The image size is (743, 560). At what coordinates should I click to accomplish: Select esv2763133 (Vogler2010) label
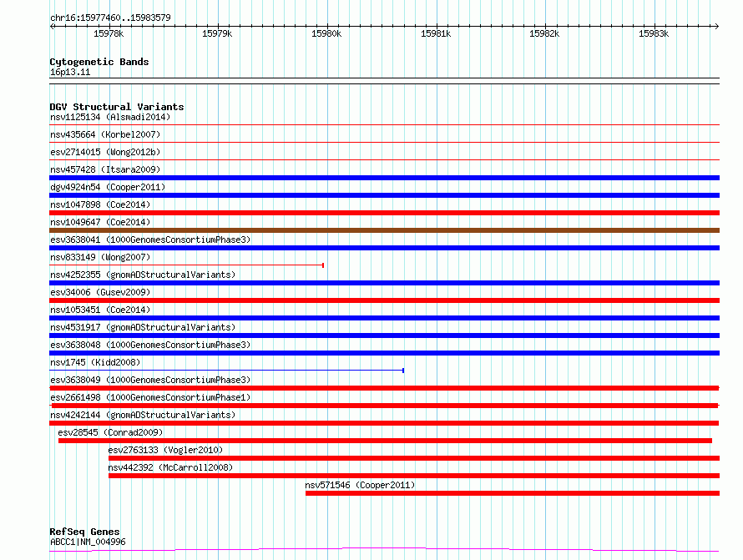tap(165, 450)
